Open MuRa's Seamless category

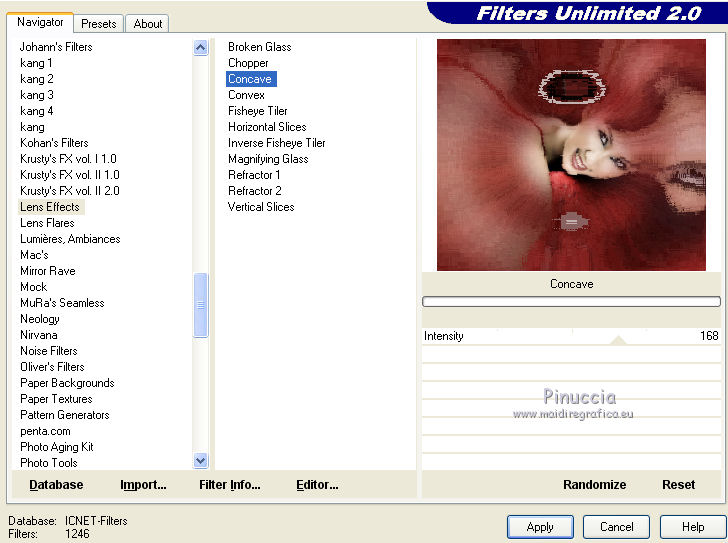click(x=62, y=303)
